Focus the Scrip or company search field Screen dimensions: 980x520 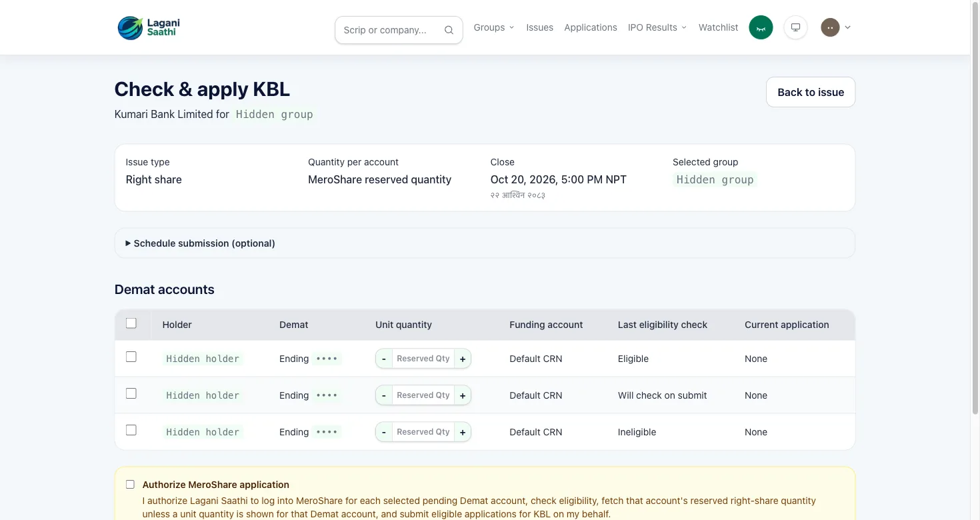point(399,30)
